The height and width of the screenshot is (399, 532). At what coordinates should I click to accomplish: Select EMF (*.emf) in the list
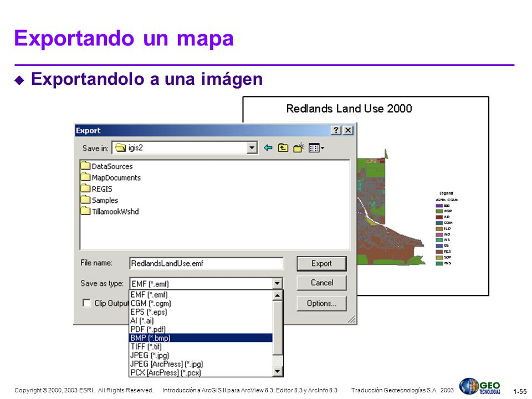[201, 294]
